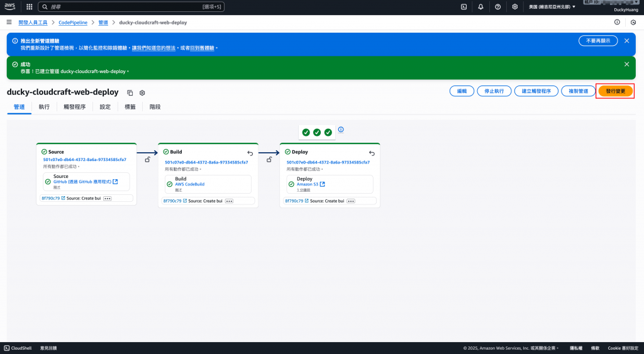Expand the ellipsis in Deploy stage commit row
The image size is (644, 354).
pos(351,201)
